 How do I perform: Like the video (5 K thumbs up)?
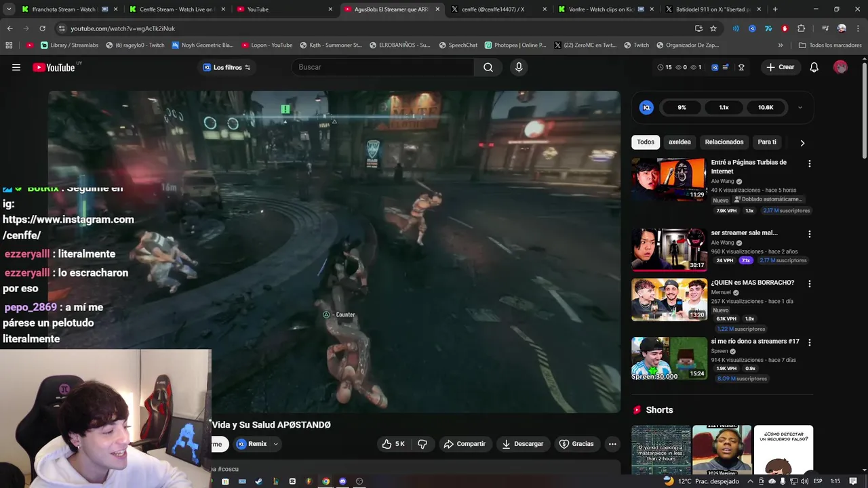click(393, 444)
